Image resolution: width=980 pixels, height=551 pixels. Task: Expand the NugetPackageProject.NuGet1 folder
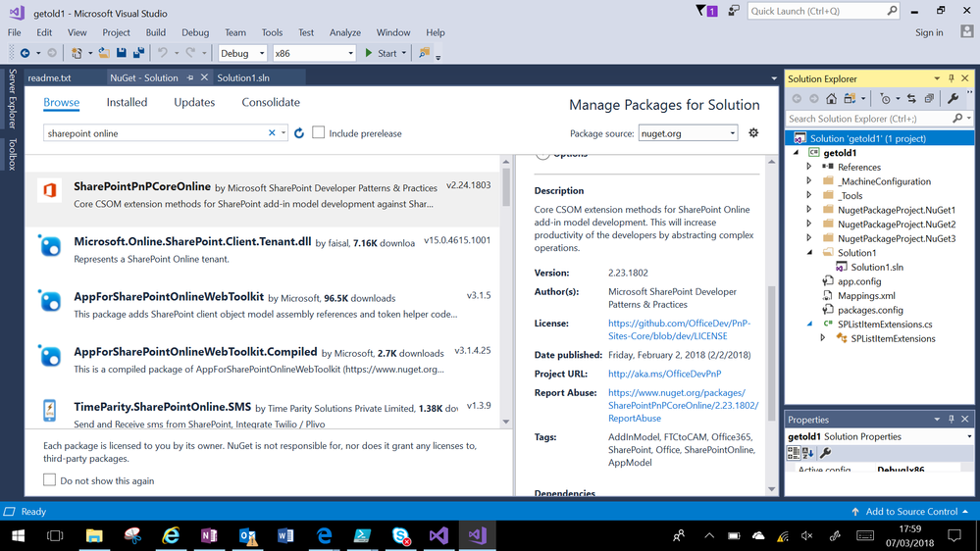(x=809, y=210)
